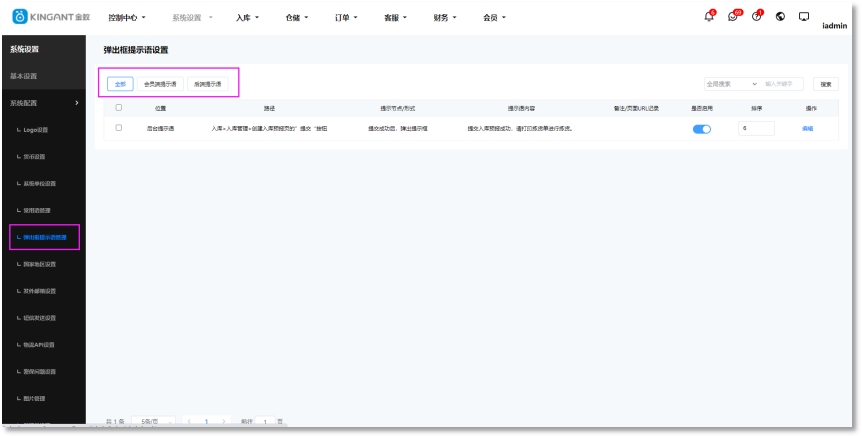
Task: Toggle the 是否启用 switch for 后台提示语
Action: coord(701,129)
